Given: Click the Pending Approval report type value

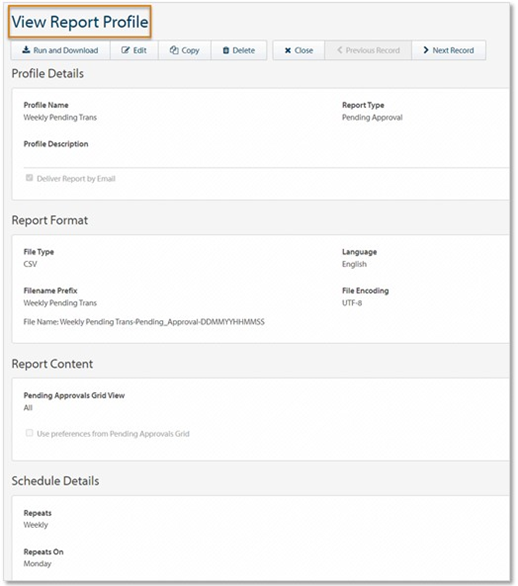Looking at the screenshot, I should pyautogui.click(x=372, y=117).
